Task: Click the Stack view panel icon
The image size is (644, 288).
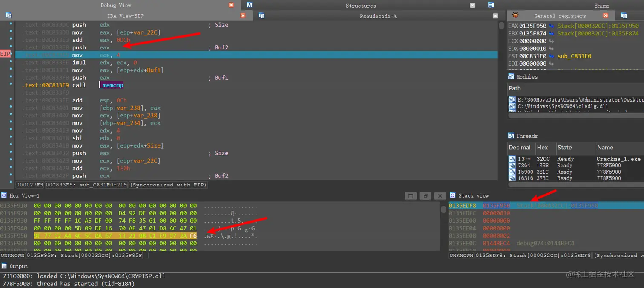Action: pos(453,195)
